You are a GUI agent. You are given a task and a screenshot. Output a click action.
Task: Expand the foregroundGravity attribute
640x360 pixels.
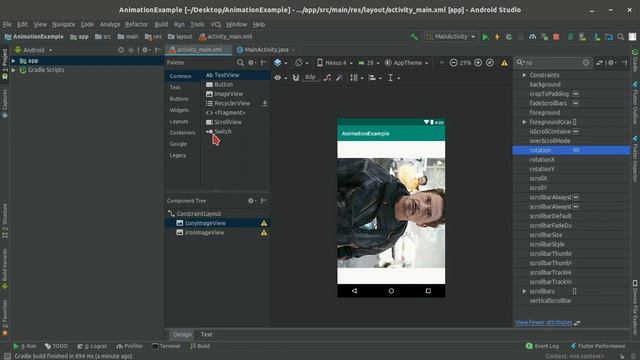pyautogui.click(x=524, y=122)
